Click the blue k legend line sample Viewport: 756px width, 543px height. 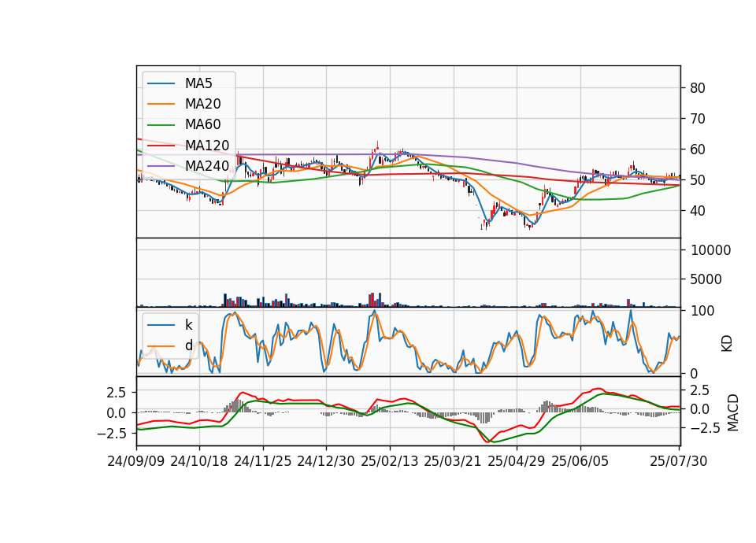click(161, 325)
